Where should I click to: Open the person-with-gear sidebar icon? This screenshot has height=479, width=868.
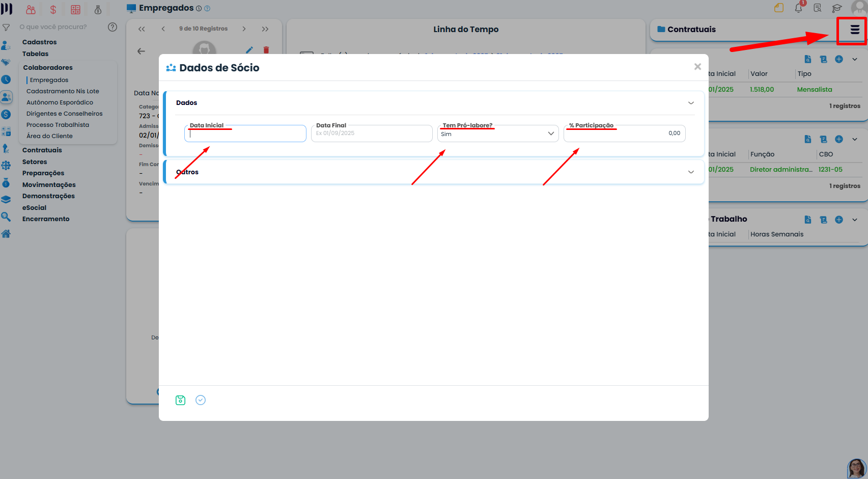point(6,45)
